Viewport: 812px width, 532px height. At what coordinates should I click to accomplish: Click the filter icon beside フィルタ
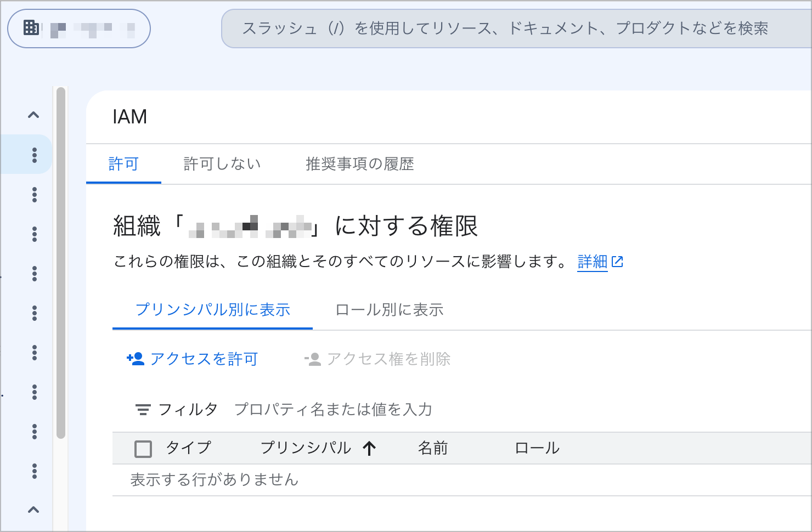pos(143,410)
